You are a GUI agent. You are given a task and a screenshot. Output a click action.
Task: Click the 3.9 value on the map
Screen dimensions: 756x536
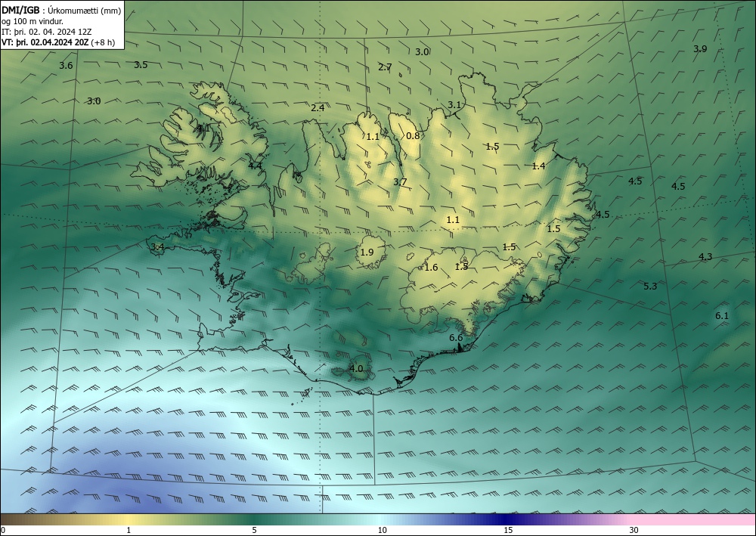(700, 48)
